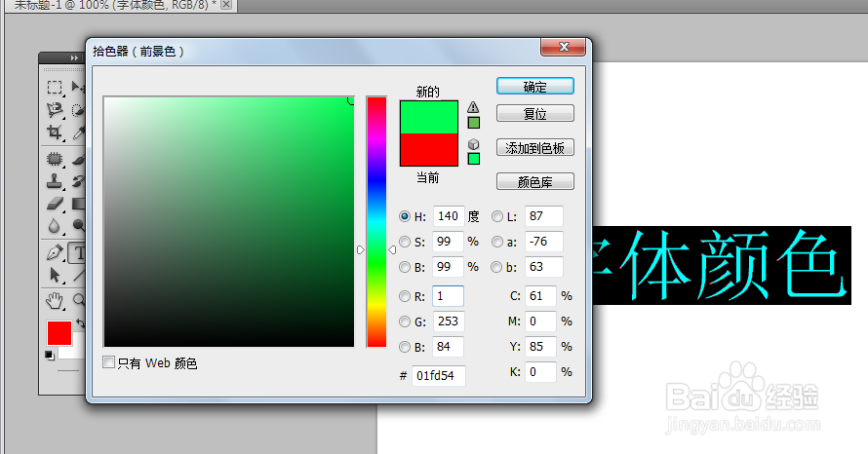The height and width of the screenshot is (454, 868).
Task: Click 添加到色板 button
Action: click(534, 148)
